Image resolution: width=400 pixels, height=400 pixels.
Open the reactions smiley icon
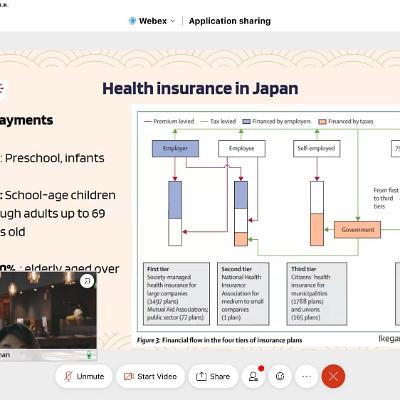tap(280, 376)
